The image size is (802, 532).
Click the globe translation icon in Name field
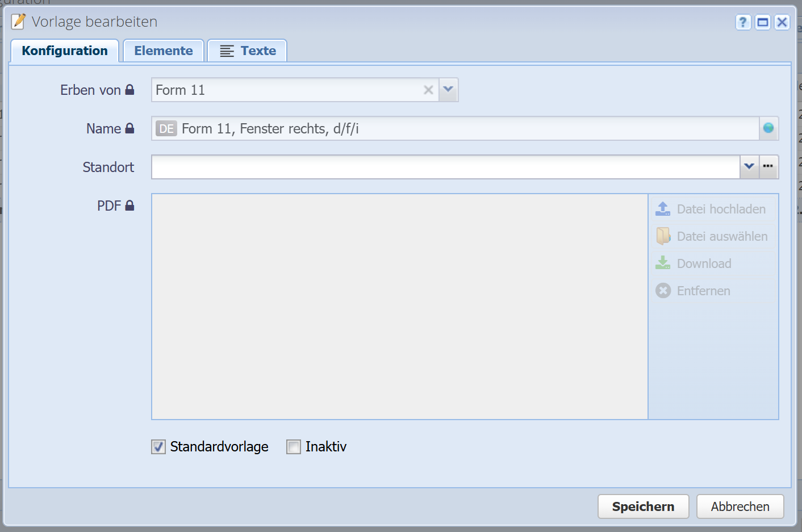point(768,128)
